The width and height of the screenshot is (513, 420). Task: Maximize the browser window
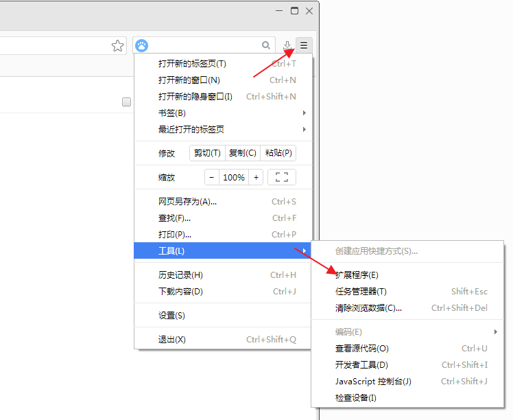(294, 11)
